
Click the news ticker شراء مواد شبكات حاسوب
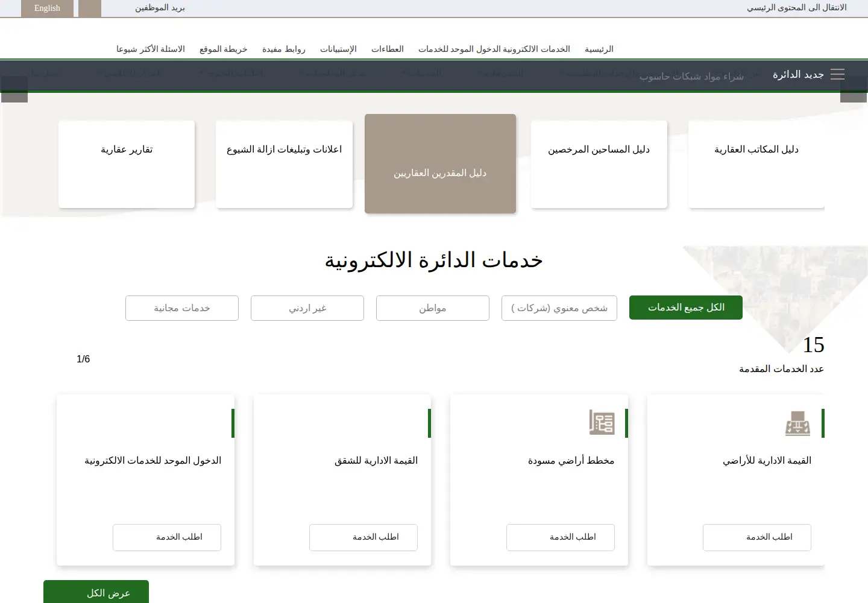(691, 77)
